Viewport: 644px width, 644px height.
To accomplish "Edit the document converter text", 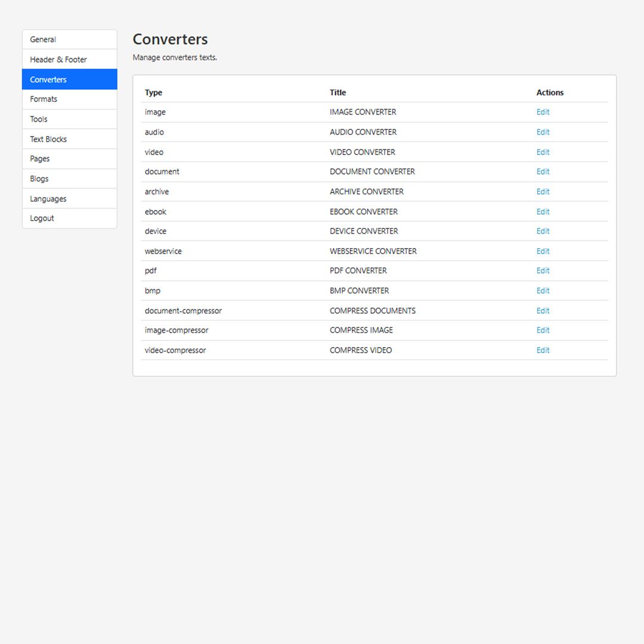I will [543, 172].
